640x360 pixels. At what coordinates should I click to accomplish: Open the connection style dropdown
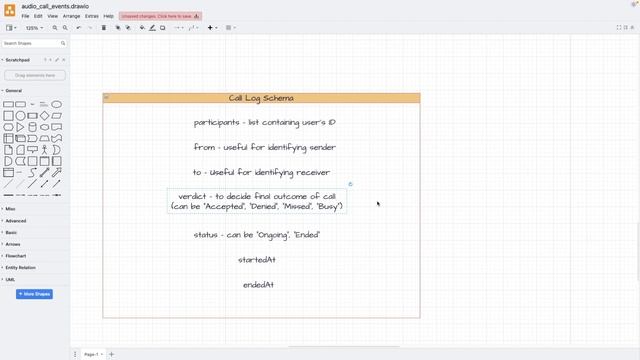point(179,28)
